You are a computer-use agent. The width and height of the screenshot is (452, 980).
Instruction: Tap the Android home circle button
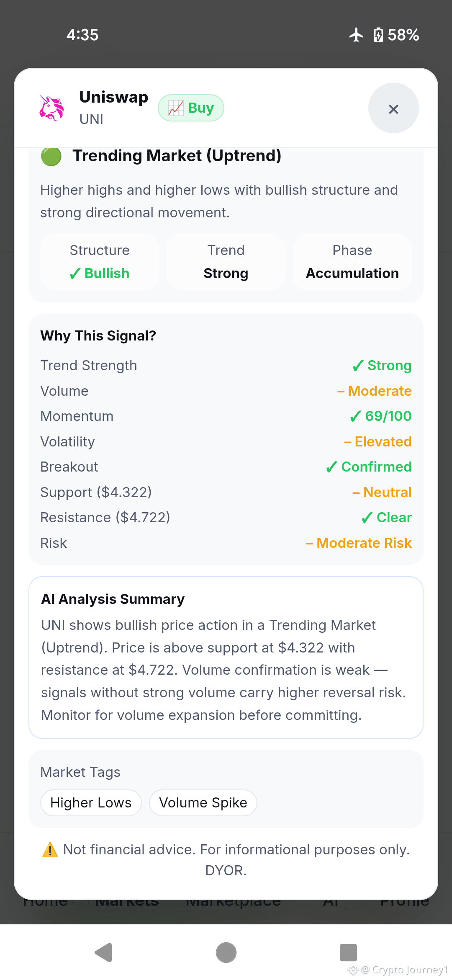[x=226, y=952]
